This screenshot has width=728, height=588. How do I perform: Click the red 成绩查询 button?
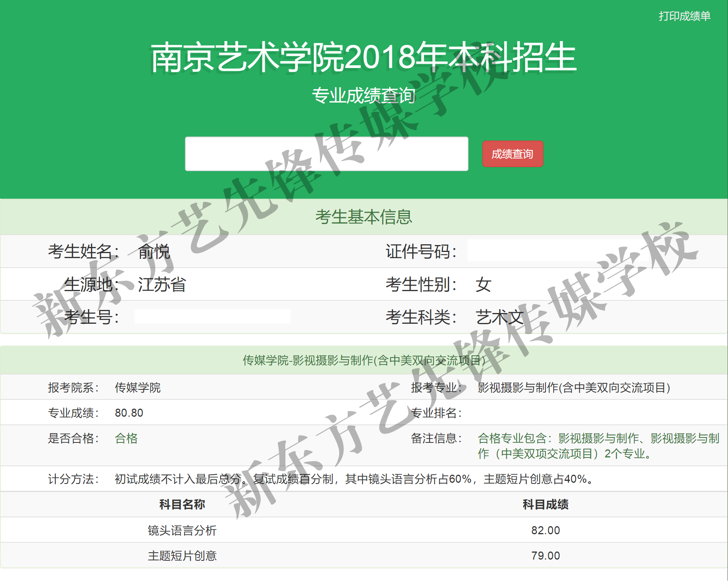[512, 154]
